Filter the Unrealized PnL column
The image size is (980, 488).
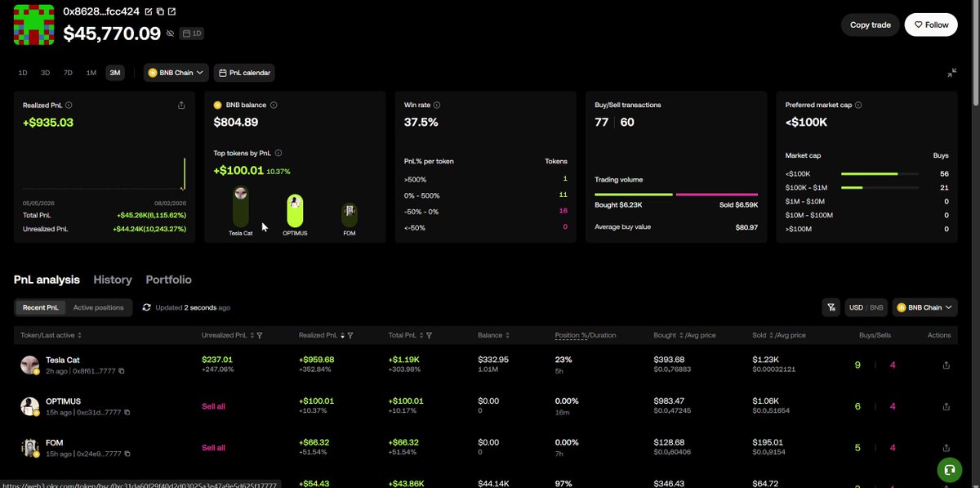click(259, 335)
